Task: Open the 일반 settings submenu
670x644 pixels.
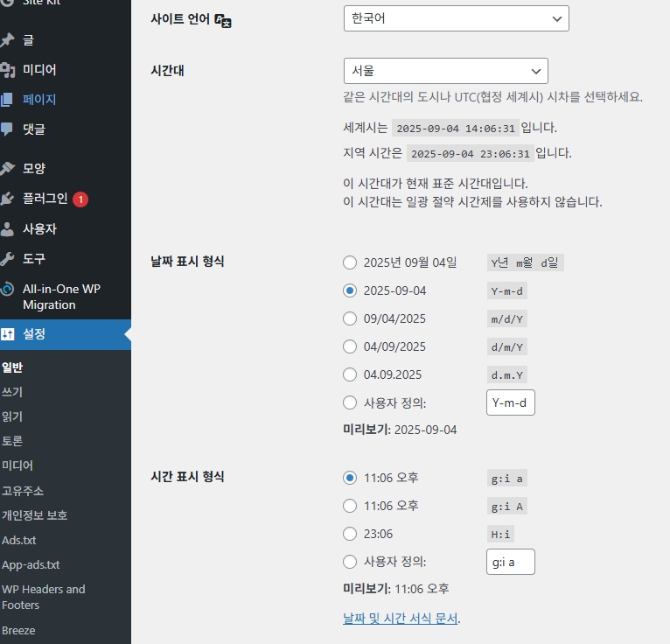Action: pyautogui.click(x=12, y=367)
